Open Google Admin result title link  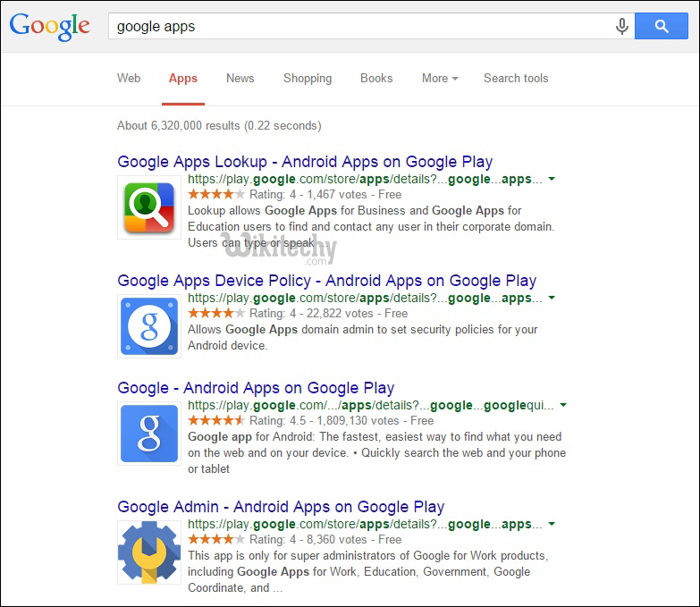pos(281,507)
